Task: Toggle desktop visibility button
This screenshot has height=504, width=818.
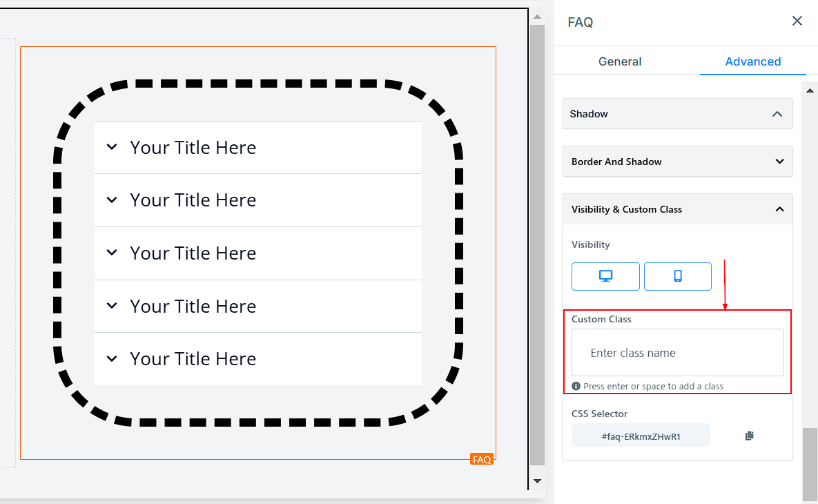Action: click(605, 276)
